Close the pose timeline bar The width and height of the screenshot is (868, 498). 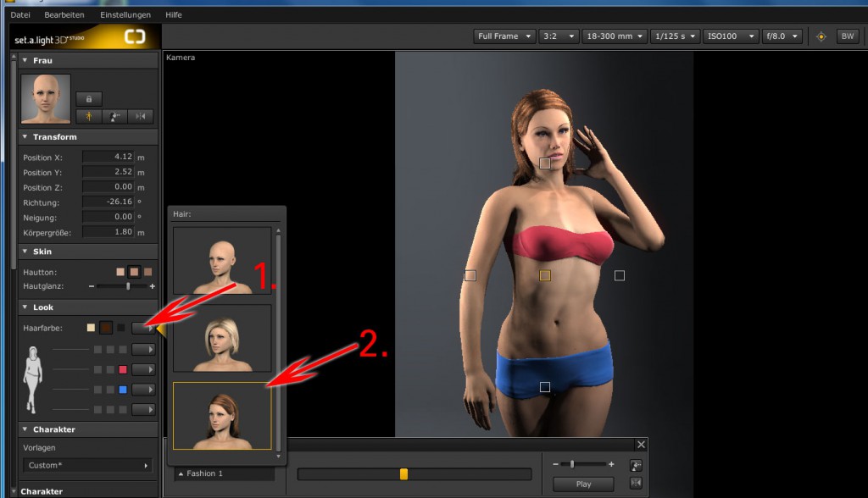[641, 445]
